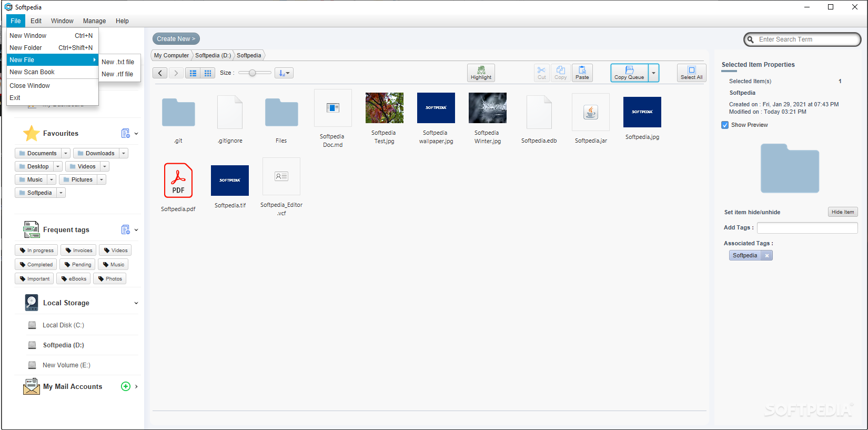Open Local Disk (C:) drive
Screen dimensions: 868x430
[x=63, y=325]
